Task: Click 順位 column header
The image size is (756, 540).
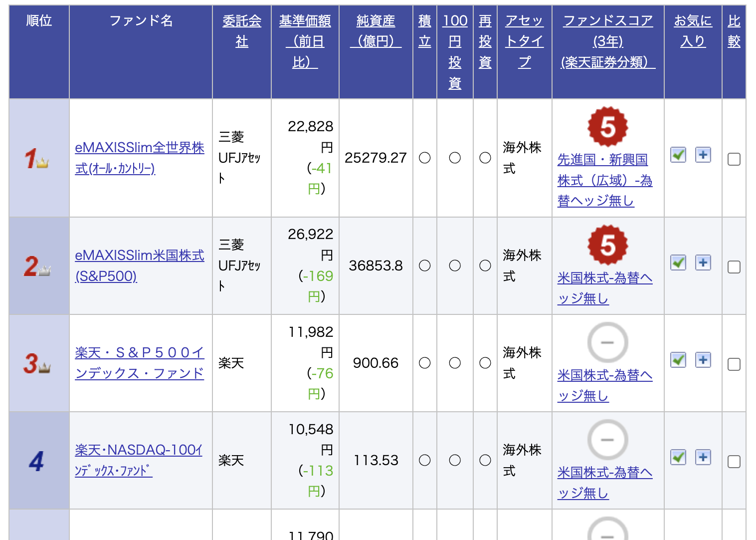Action: click(x=39, y=21)
